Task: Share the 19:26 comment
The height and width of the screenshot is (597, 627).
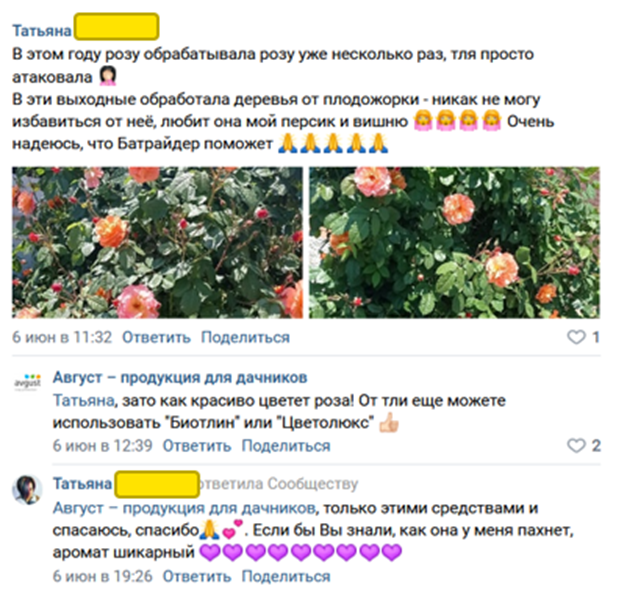Action: 286,577
